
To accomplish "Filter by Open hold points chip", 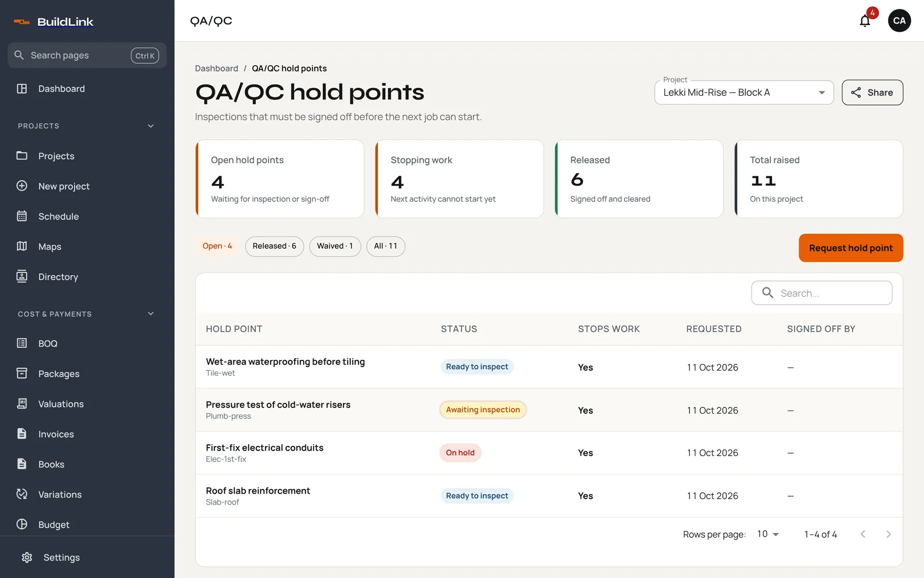I will pos(217,246).
